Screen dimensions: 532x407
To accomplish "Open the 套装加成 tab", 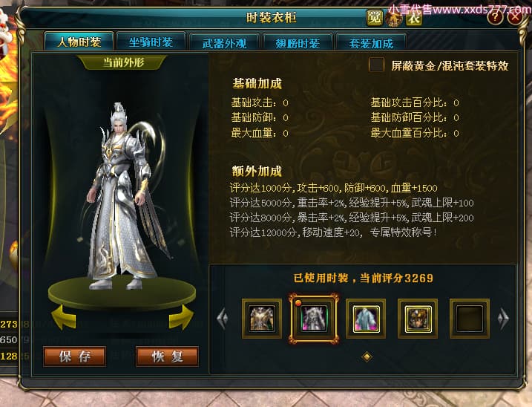I will coord(371,43).
